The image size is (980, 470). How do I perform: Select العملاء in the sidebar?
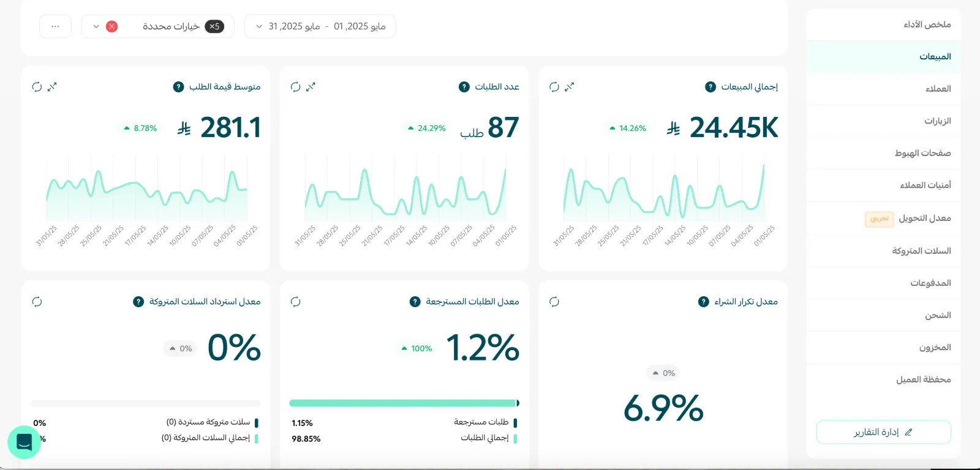coord(883,89)
